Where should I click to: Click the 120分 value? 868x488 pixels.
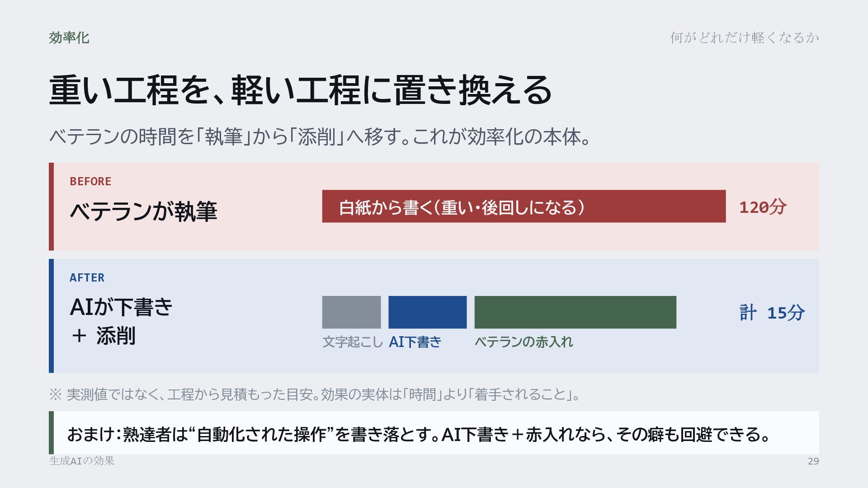pos(763,207)
